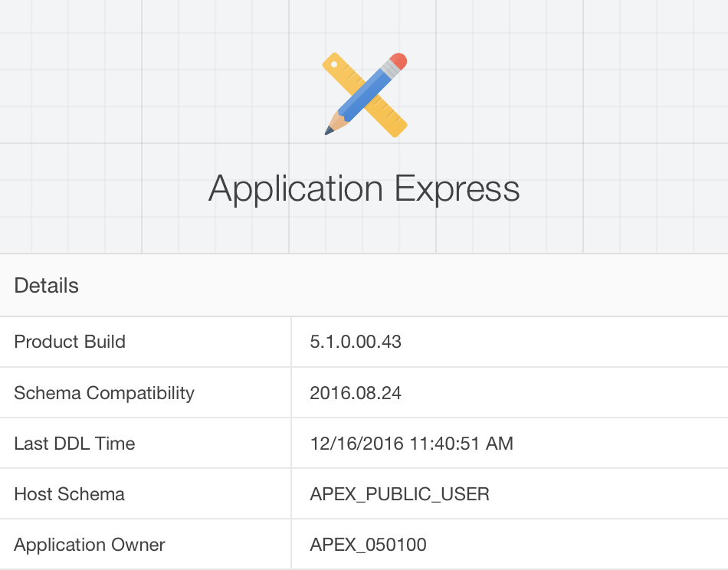
Task: Select the build value 5.1.0.00.43
Action: tap(356, 342)
